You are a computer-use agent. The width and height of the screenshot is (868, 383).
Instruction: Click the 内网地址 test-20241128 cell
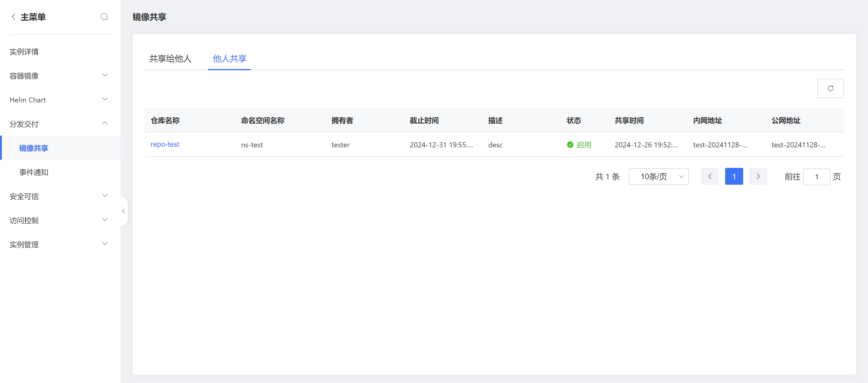tap(720, 145)
